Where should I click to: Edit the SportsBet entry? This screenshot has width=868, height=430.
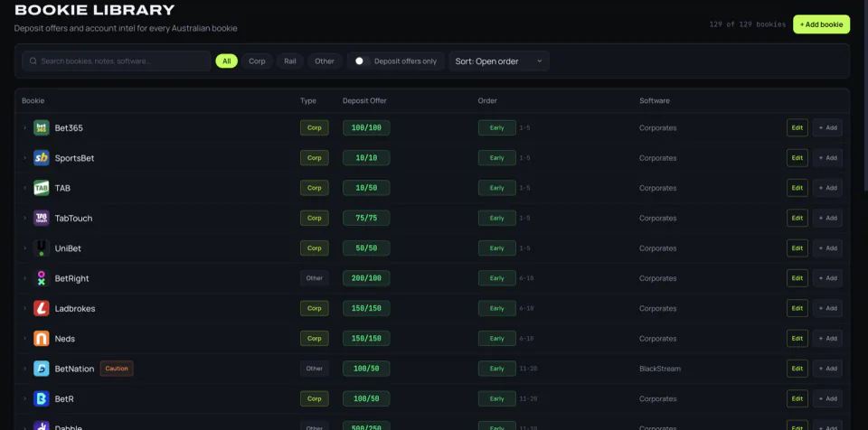pos(797,158)
